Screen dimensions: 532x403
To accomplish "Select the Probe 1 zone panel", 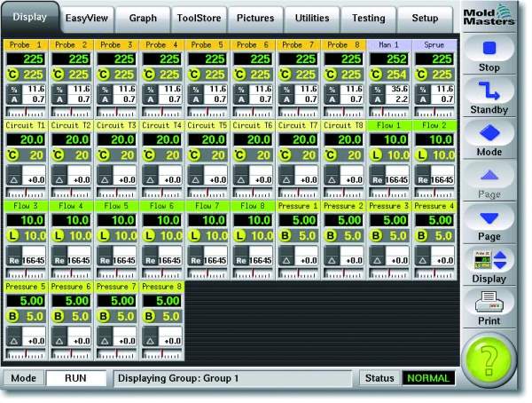I will tap(27, 80).
